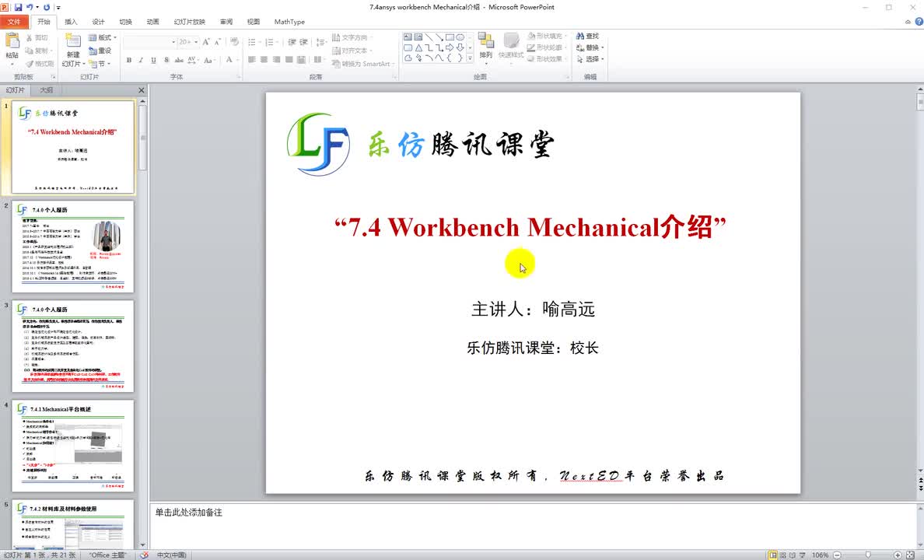Toggle Italic formatting
The width and height of the screenshot is (924, 560).
[141, 60]
